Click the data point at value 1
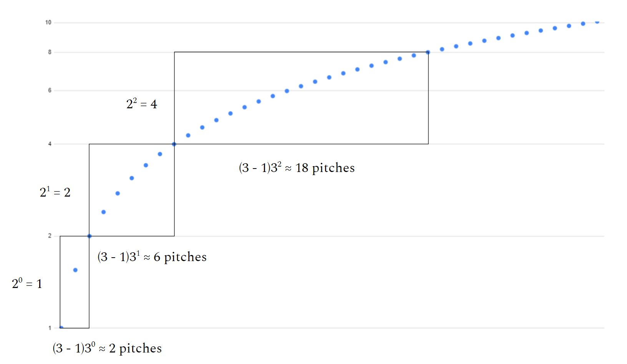 [x=61, y=328]
